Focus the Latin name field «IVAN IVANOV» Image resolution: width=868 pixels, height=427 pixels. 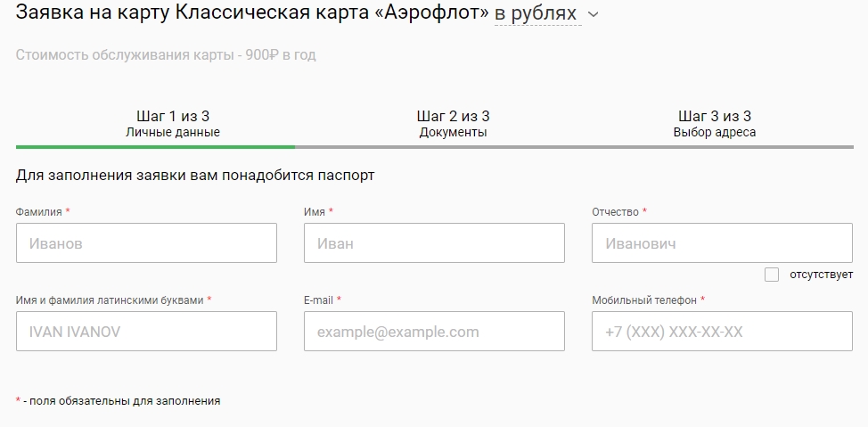(x=146, y=332)
